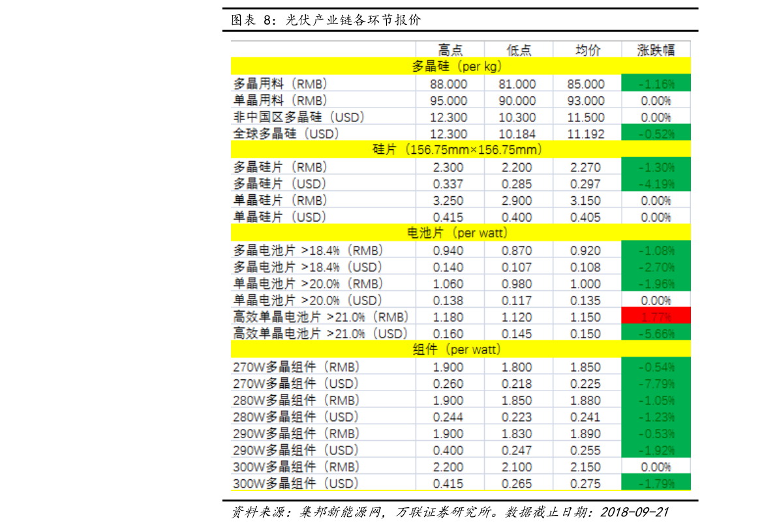Select the low price "0.980"

point(517,284)
